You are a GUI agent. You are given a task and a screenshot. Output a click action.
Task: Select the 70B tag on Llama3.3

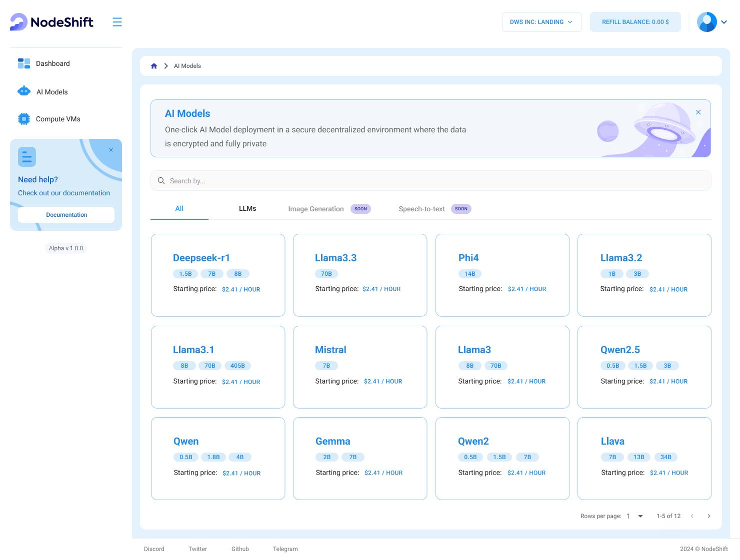coord(326,274)
